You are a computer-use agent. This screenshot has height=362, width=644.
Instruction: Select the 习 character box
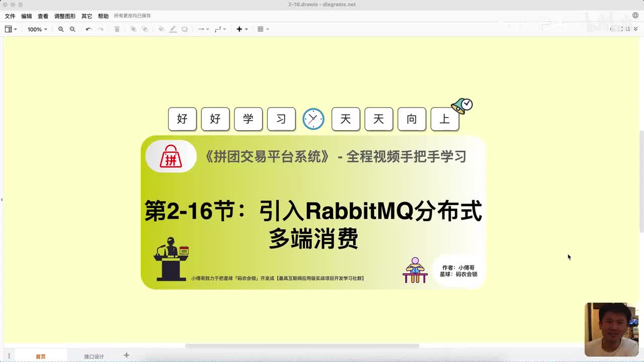pyautogui.click(x=281, y=119)
